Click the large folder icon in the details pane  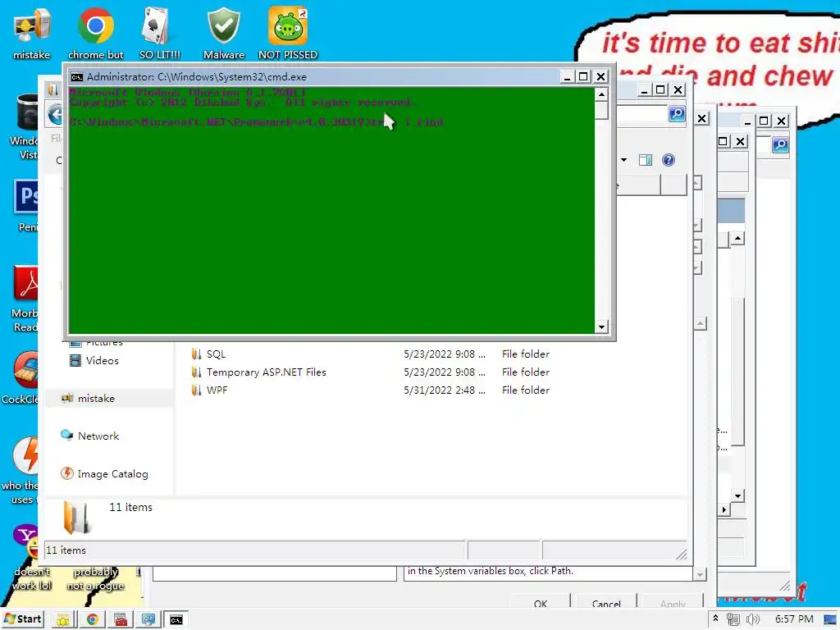[76, 518]
